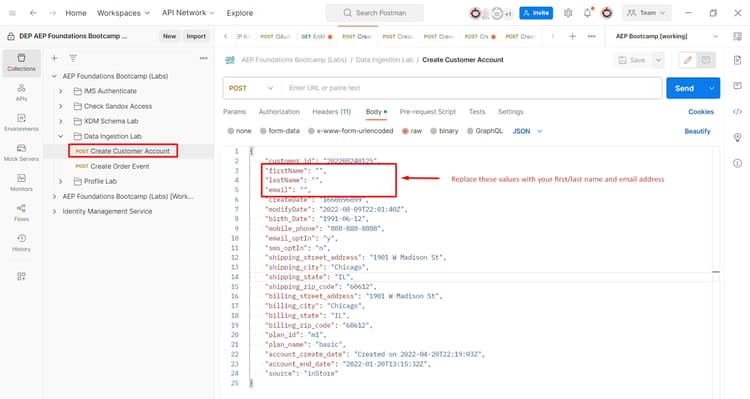
Task: Open the notifications bell
Action: (587, 13)
